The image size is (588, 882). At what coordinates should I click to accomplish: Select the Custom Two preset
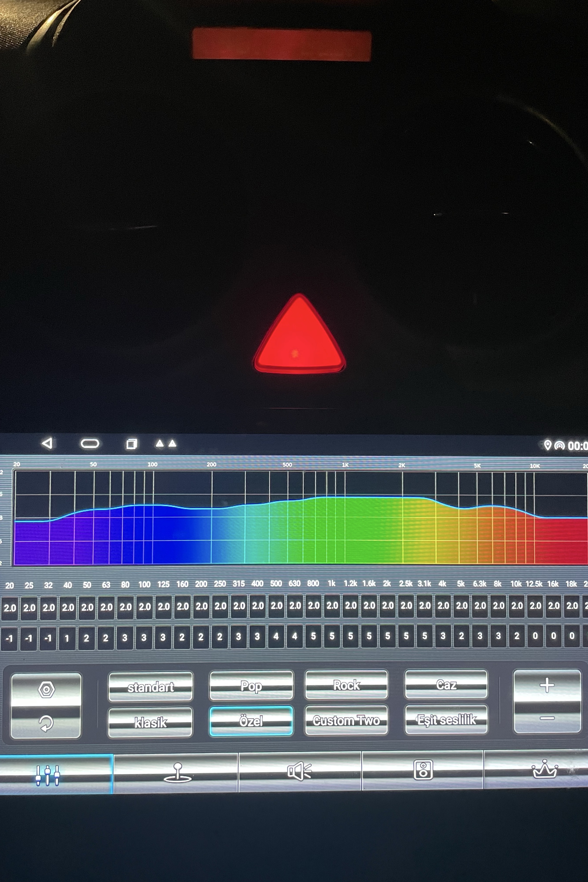[347, 720]
